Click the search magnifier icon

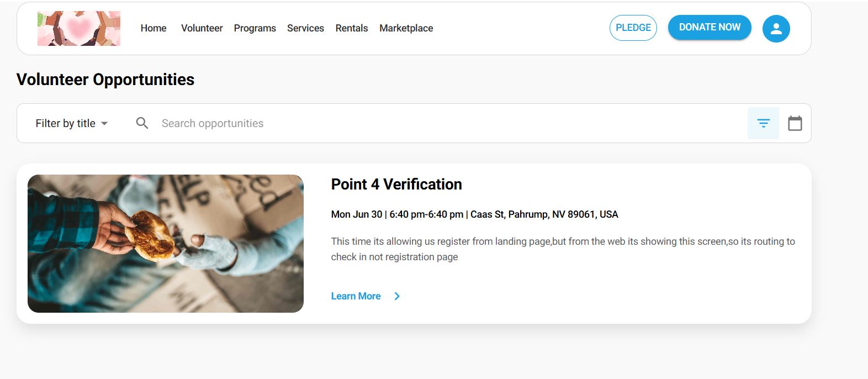[142, 123]
